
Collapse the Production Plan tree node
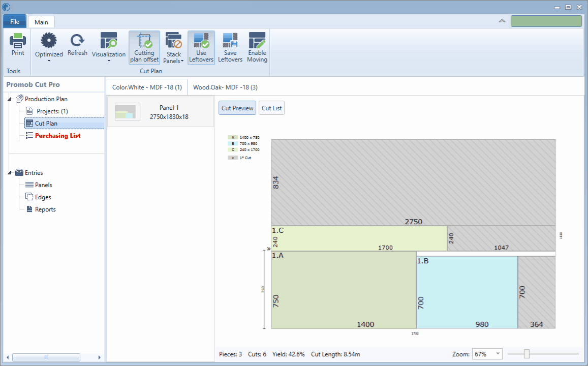10,99
